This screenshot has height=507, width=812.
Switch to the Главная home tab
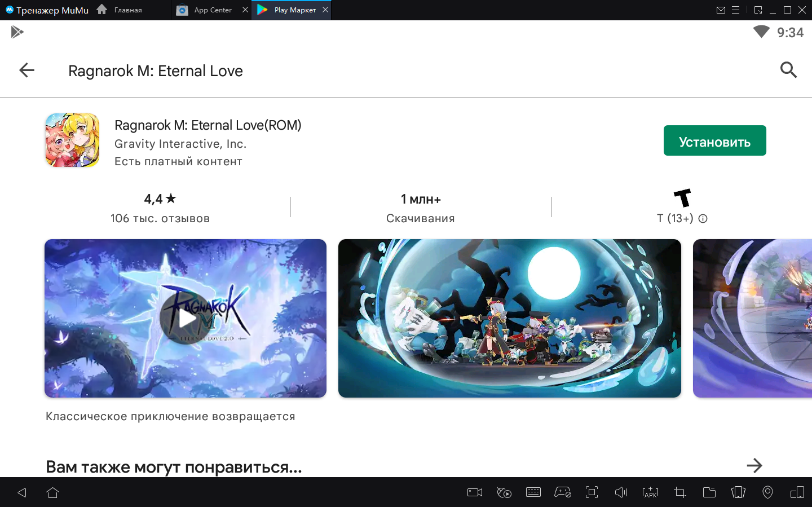127,10
